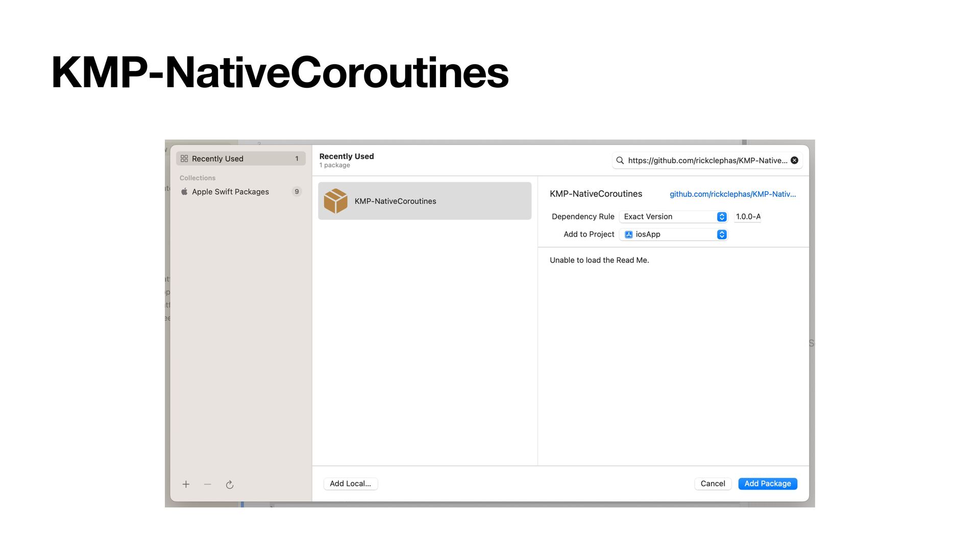Click the Apple logo icon beside Swift Packages
980x551 pixels.
click(x=184, y=192)
